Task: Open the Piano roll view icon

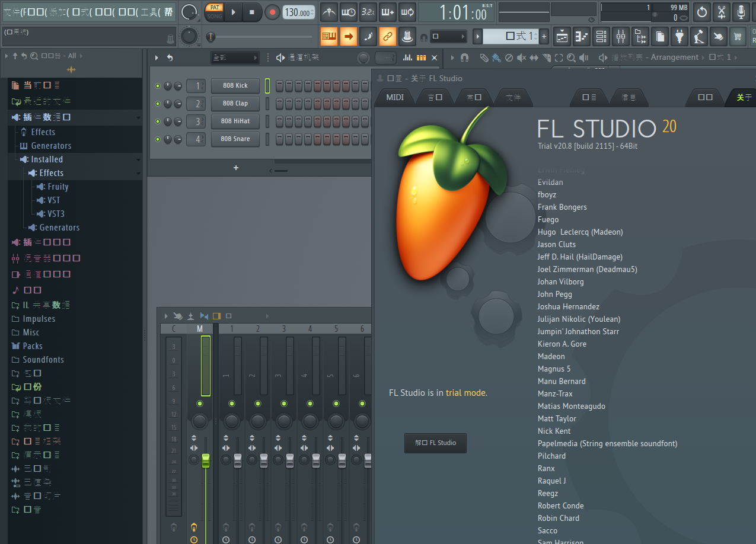Action: coord(582,37)
